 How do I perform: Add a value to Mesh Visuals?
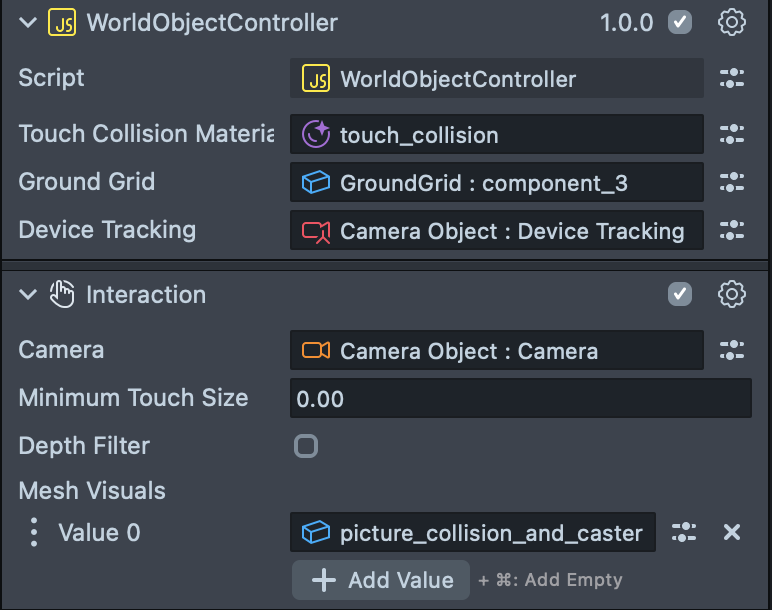click(x=382, y=580)
